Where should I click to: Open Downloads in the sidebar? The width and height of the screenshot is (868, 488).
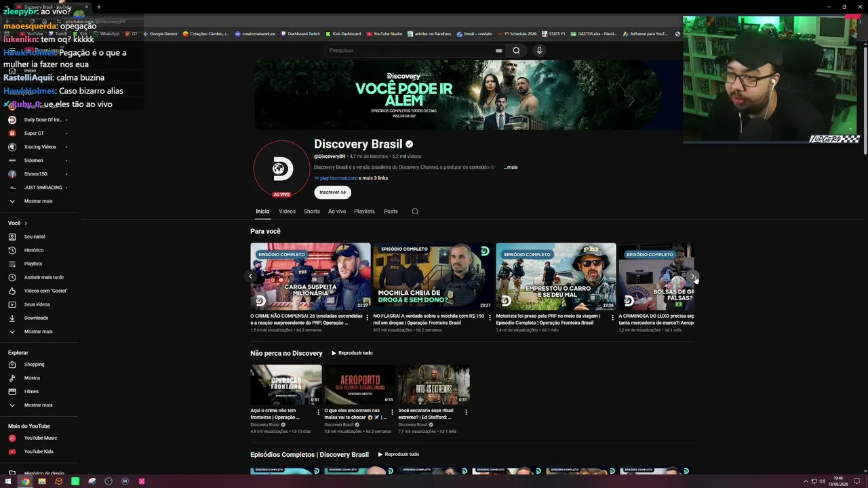[x=36, y=318]
